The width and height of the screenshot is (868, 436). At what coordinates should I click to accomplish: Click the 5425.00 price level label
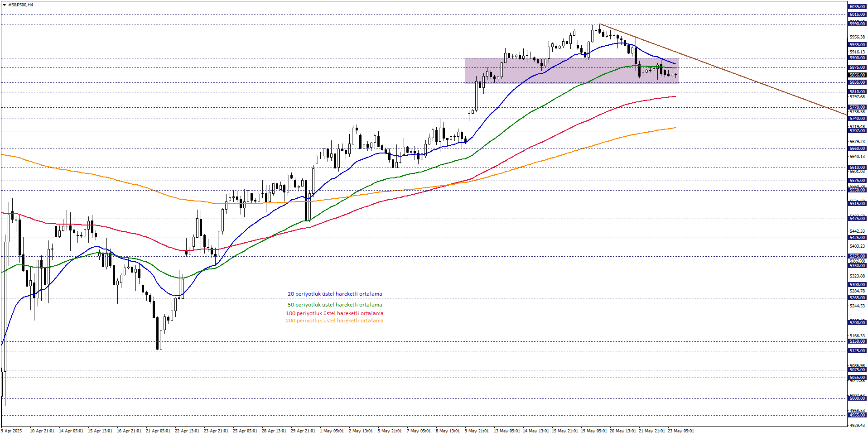[x=857, y=238]
